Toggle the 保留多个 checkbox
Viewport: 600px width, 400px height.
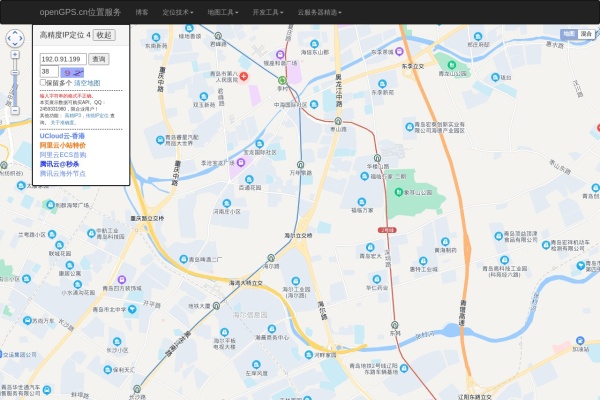pos(42,84)
